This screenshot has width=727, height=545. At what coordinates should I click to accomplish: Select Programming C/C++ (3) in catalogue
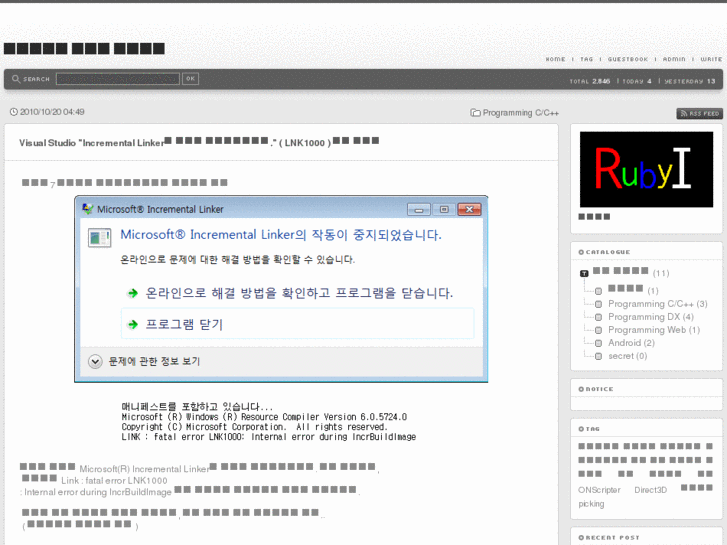point(657,304)
